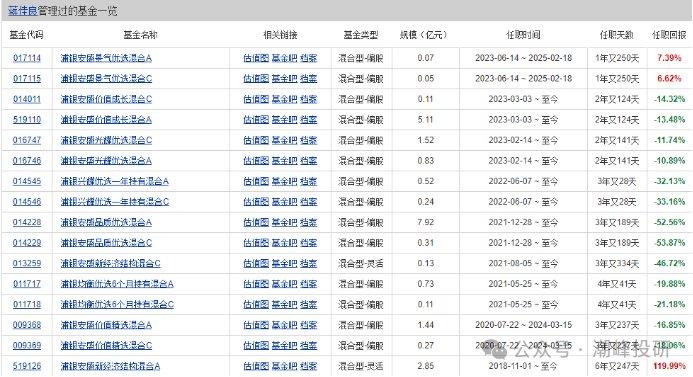Open 浦银安盛价值精选混合A fund link
The image size is (693, 377).
106,325
